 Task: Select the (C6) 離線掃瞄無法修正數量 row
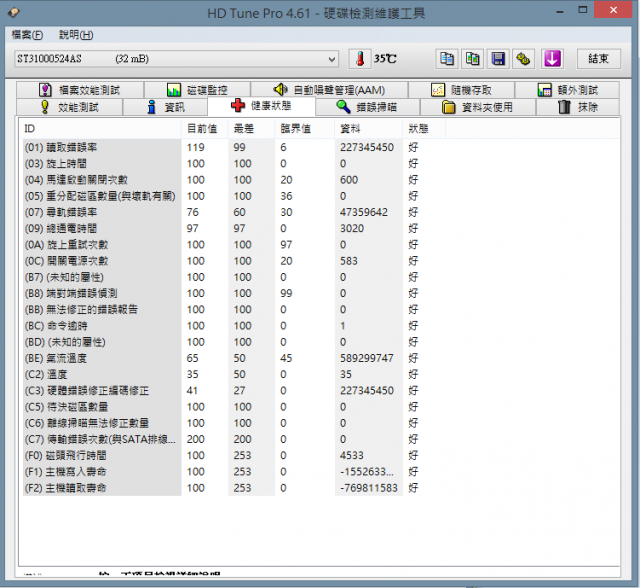(x=234, y=423)
